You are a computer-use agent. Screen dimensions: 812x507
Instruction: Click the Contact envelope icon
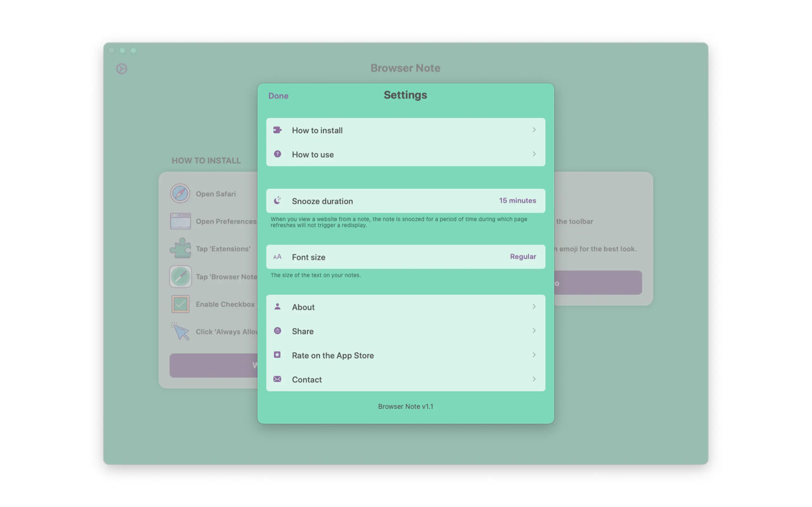pos(277,379)
